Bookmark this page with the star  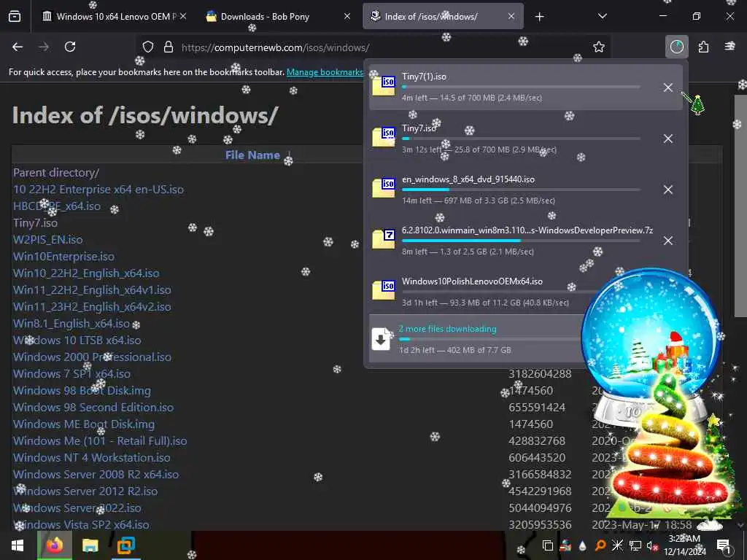coord(599,47)
